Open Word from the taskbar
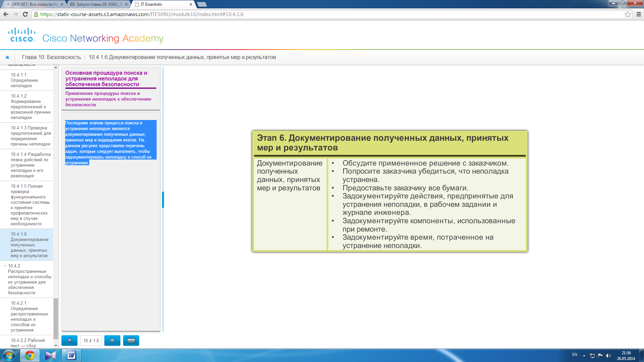Image resolution: width=644 pixels, height=362 pixels. pos(71,355)
